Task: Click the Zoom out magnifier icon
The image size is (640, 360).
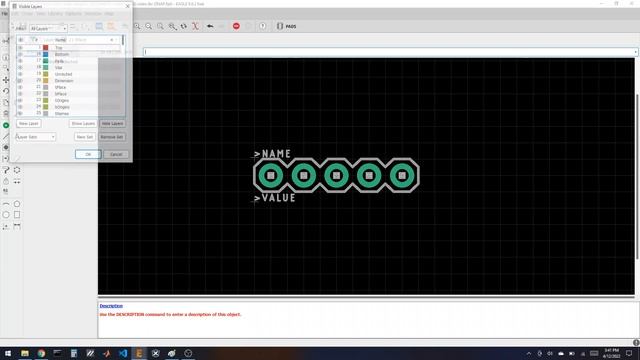Action: coord(149,26)
